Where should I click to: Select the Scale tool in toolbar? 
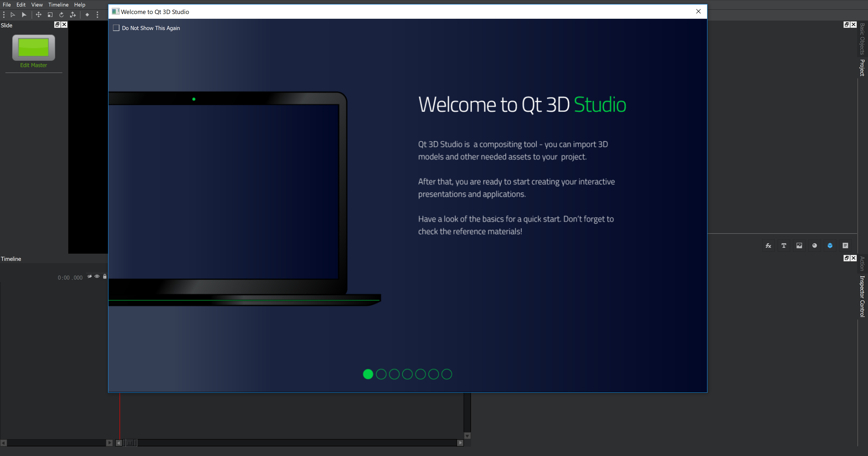[50, 14]
